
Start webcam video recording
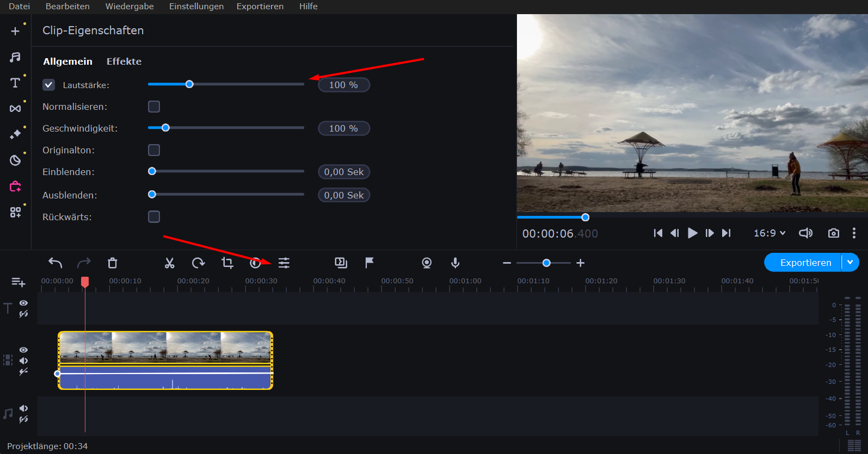[x=427, y=263]
